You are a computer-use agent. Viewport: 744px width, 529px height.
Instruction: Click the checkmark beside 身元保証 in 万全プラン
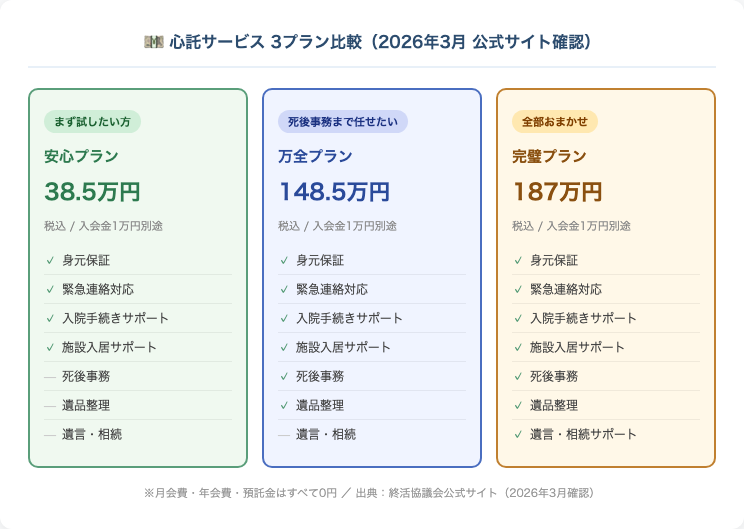tap(284, 260)
